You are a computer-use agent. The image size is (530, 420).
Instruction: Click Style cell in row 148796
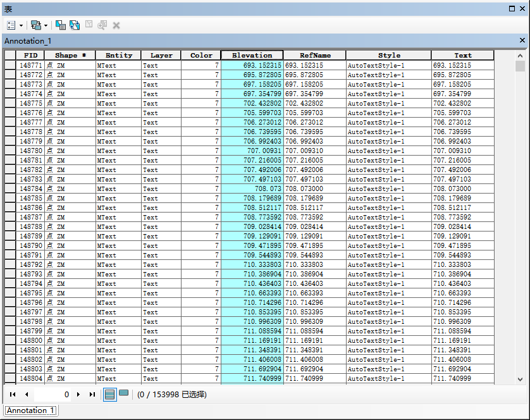click(x=389, y=302)
